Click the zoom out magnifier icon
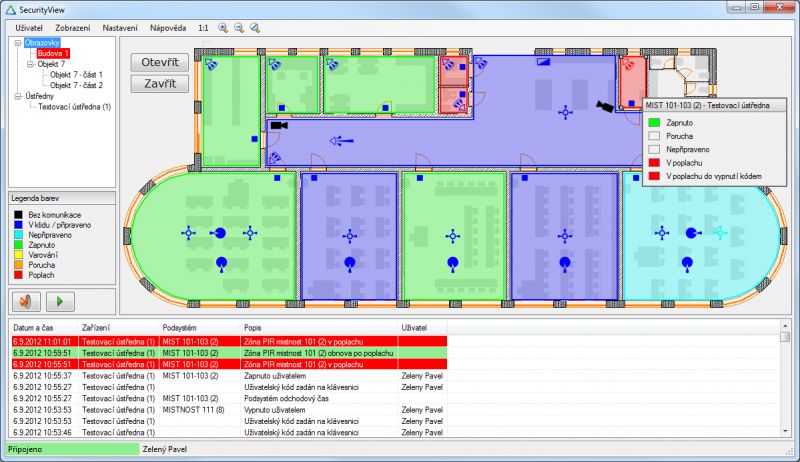 (239, 28)
